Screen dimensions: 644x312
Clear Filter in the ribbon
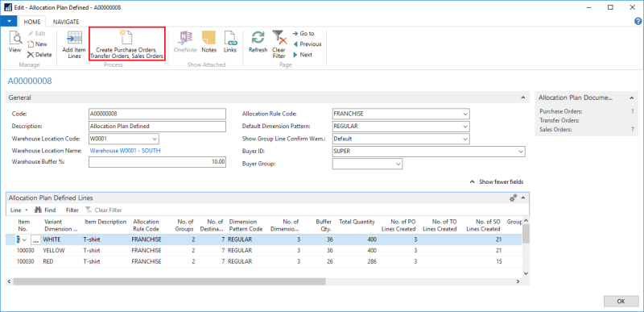click(x=279, y=45)
